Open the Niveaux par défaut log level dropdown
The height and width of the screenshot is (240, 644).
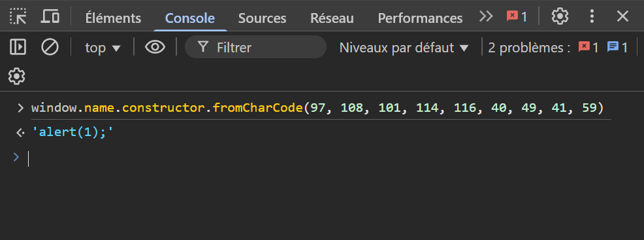[x=404, y=48]
